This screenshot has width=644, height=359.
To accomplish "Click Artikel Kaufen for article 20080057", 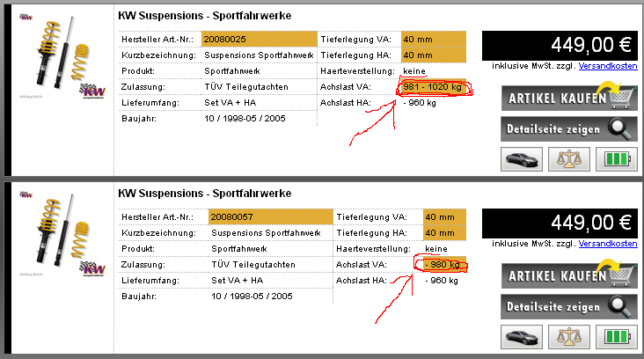I will pyautogui.click(x=569, y=275).
